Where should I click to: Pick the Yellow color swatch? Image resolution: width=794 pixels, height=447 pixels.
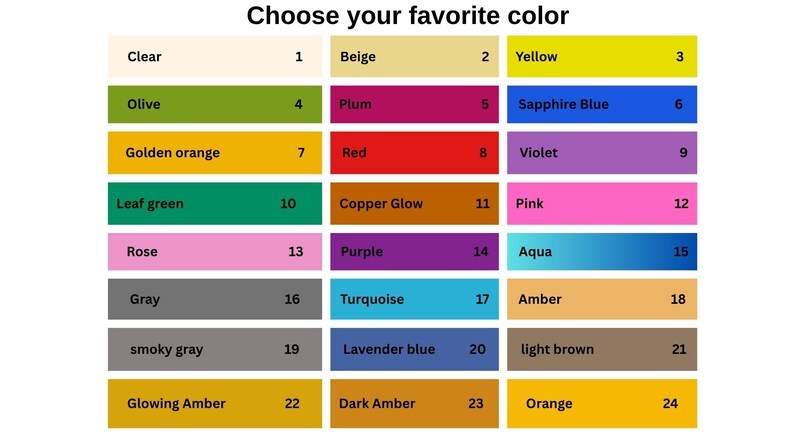click(x=601, y=57)
